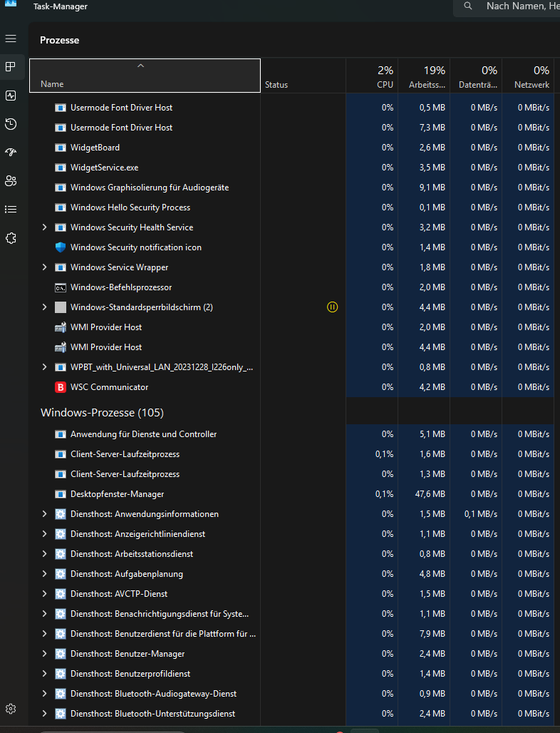
Task: Open the Performance sidebar icon
Action: (11, 96)
